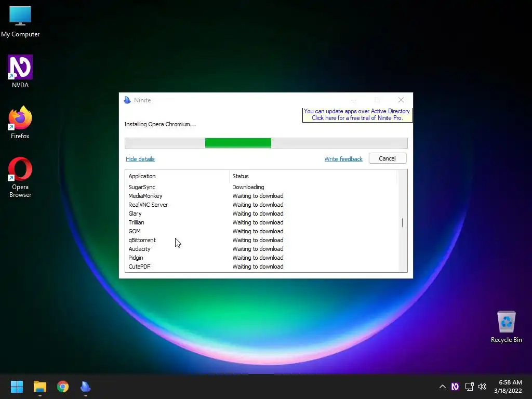Viewport: 532px width, 399px height.
Task: Click the Ninite Pro free trial banner
Action: [357, 115]
